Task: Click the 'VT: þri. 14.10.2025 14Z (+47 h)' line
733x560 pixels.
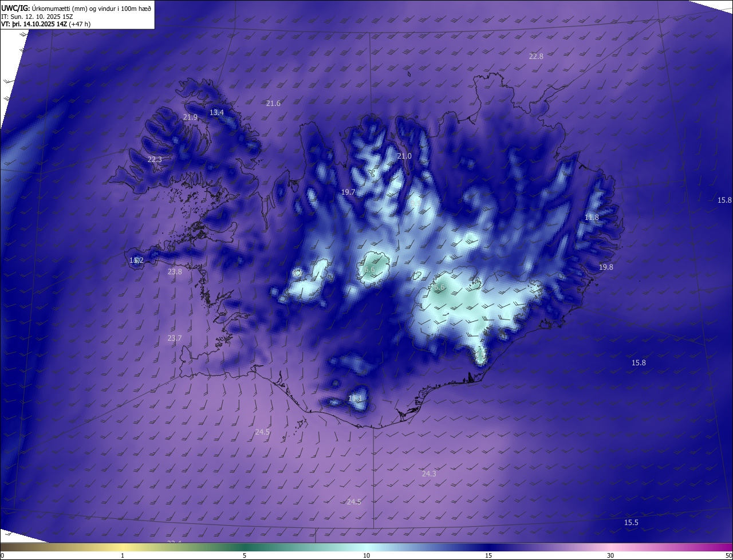Action: click(x=46, y=24)
